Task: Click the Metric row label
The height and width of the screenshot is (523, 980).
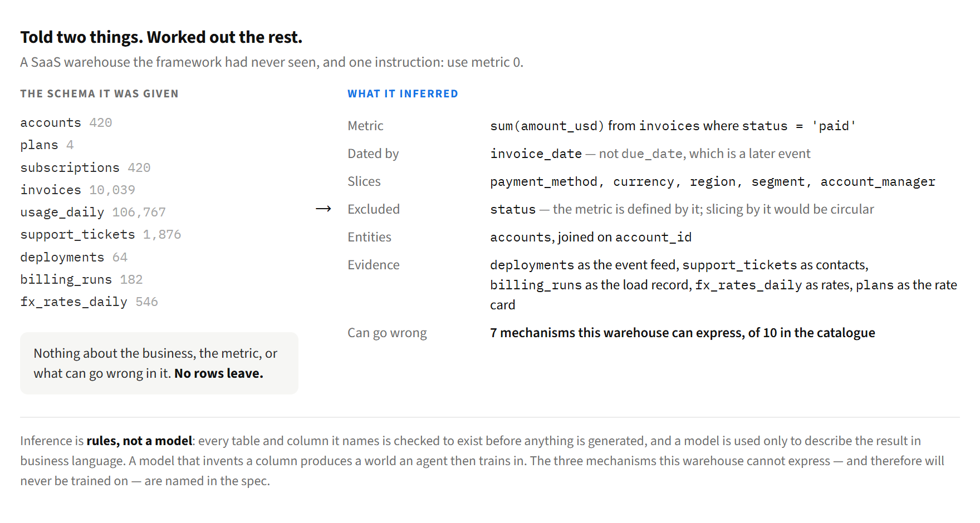Action: point(365,126)
